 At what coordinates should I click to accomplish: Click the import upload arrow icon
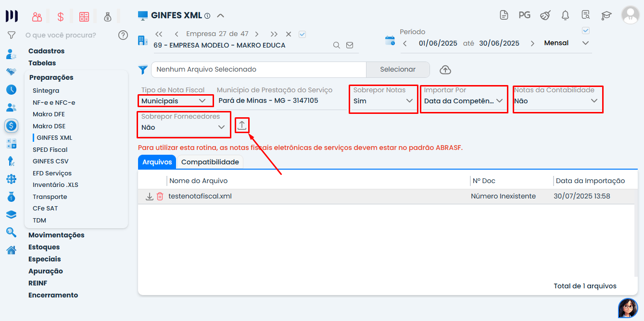tap(242, 125)
